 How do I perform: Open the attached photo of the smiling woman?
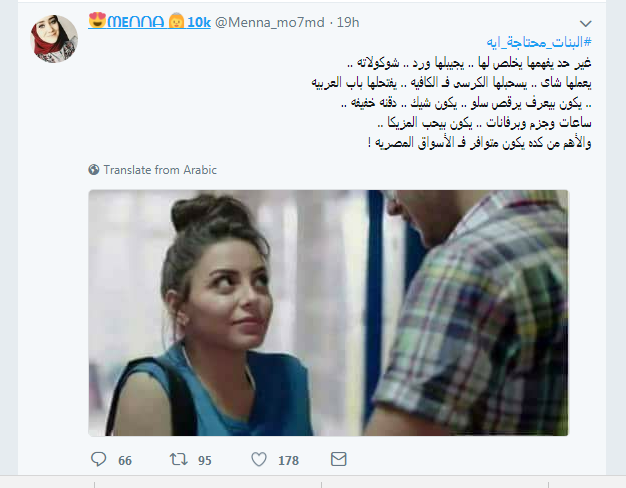pos(328,313)
